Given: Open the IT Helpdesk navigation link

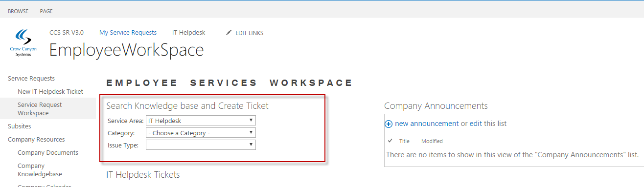Looking at the screenshot, I should click(189, 33).
